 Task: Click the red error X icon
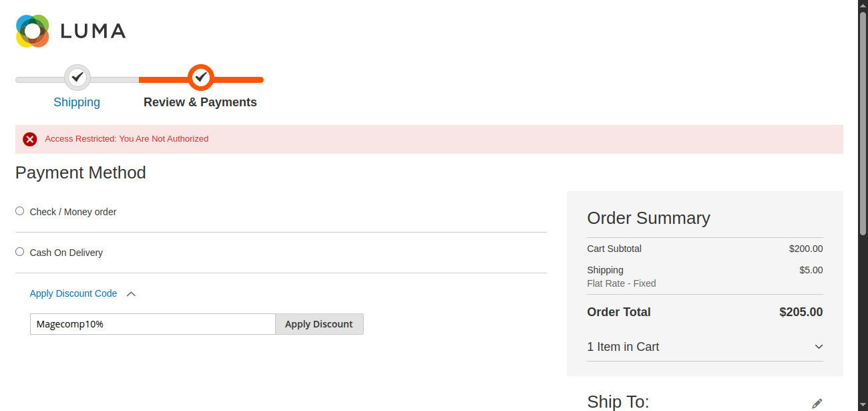click(30, 139)
